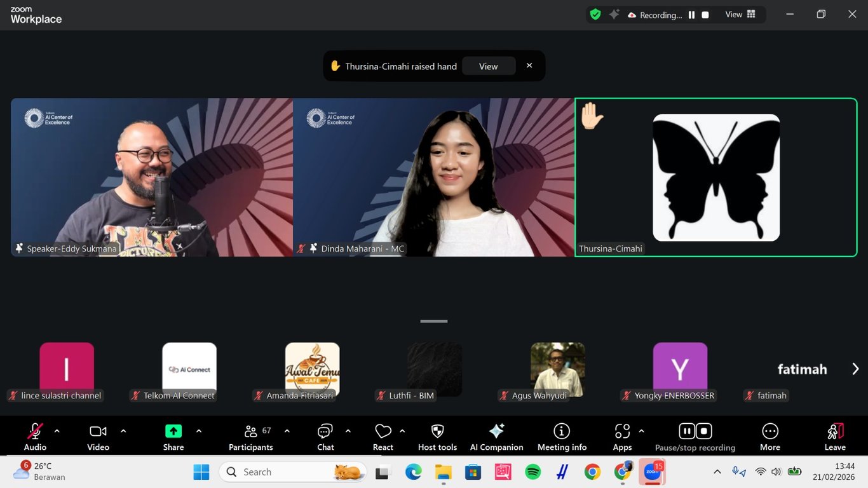Expand the Video options chevron
Screen dimensions: 868x488
point(123,430)
